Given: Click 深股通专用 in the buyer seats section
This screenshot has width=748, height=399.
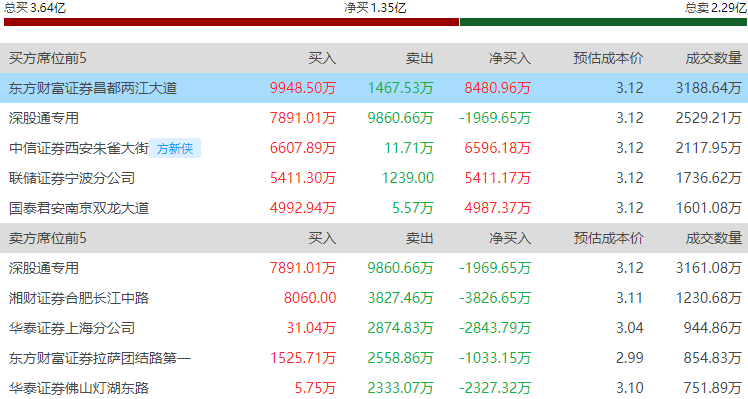Looking at the screenshot, I should click(x=43, y=118).
